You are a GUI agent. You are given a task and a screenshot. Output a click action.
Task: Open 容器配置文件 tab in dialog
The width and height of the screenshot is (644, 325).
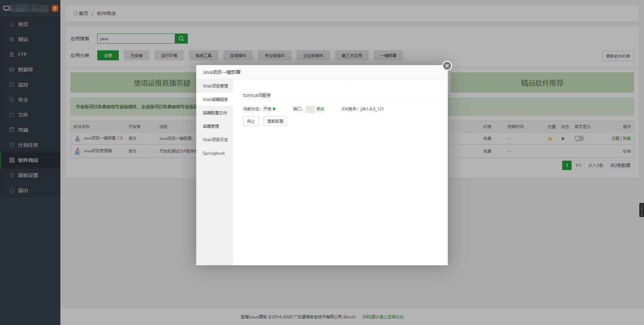coord(215,113)
